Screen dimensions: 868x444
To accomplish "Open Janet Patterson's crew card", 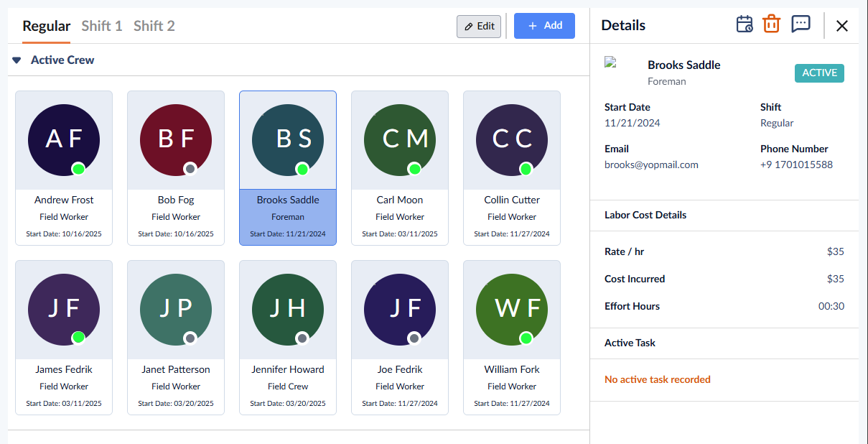I will point(176,338).
